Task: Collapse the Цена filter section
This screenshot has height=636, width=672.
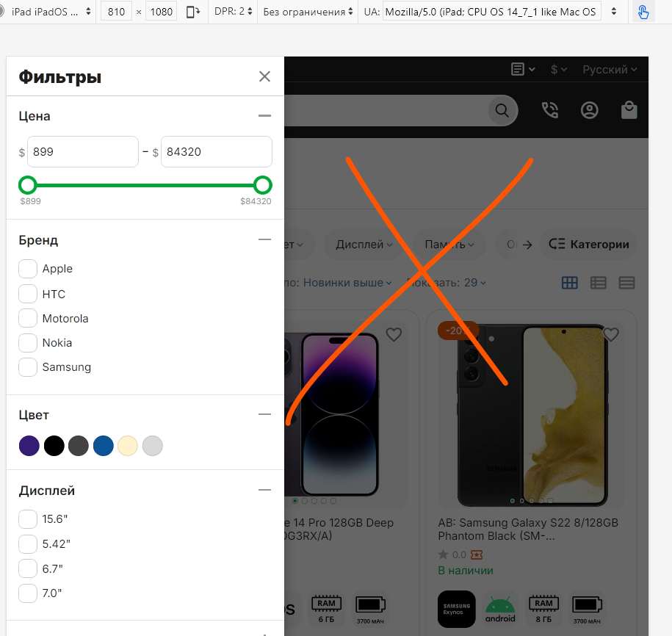Action: (x=265, y=116)
